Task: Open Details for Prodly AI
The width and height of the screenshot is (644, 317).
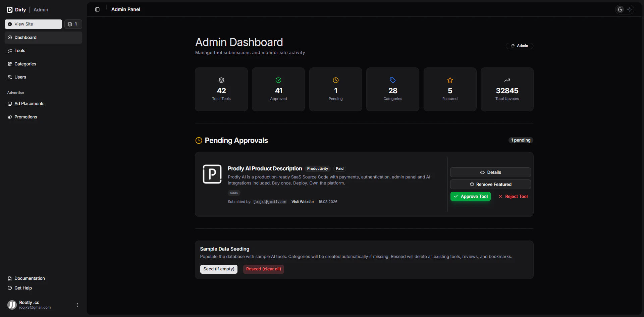Action: (490, 172)
